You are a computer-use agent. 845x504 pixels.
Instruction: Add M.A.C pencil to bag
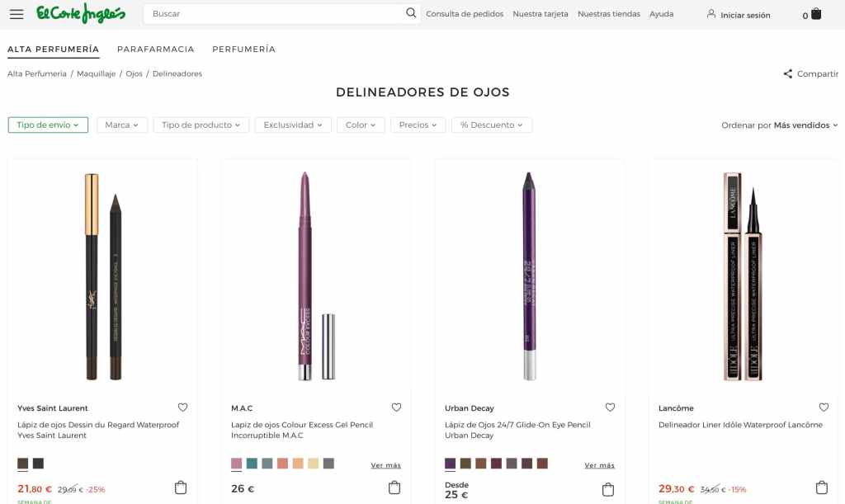tap(394, 488)
